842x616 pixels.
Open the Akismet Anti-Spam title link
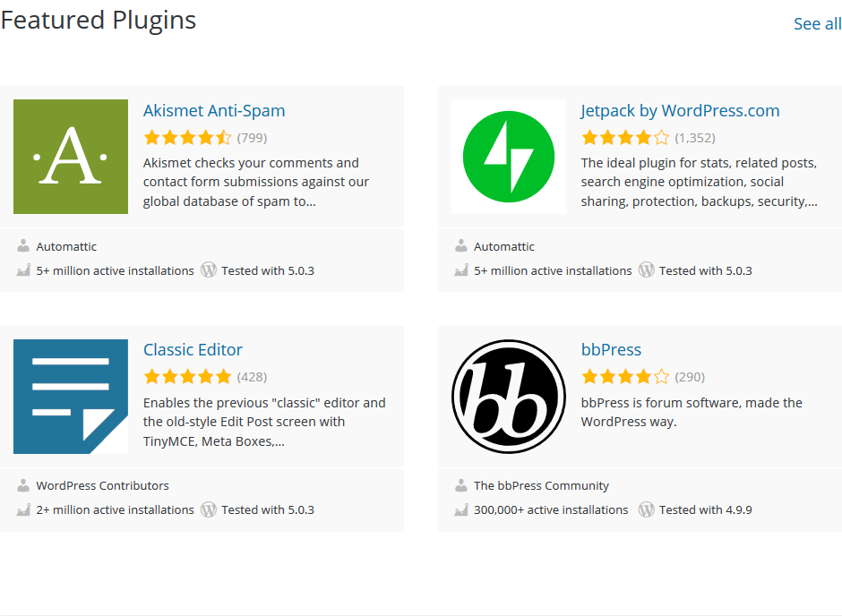coord(214,110)
